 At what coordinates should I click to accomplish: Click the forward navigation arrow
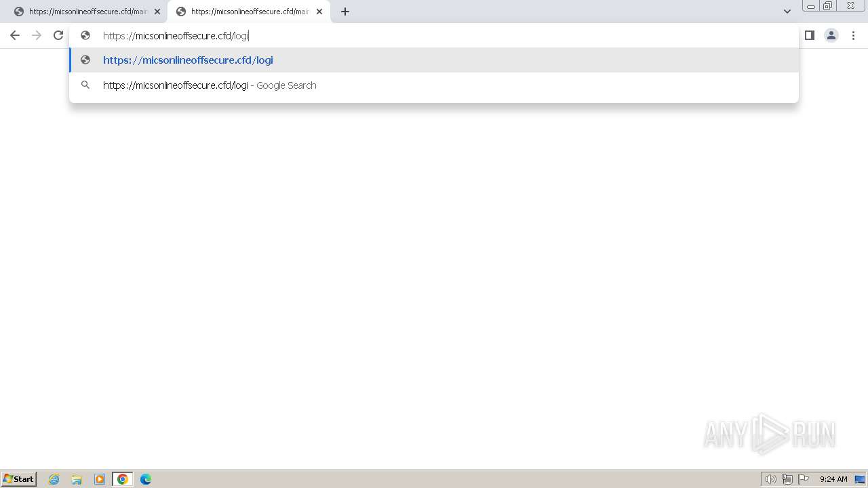(x=37, y=35)
